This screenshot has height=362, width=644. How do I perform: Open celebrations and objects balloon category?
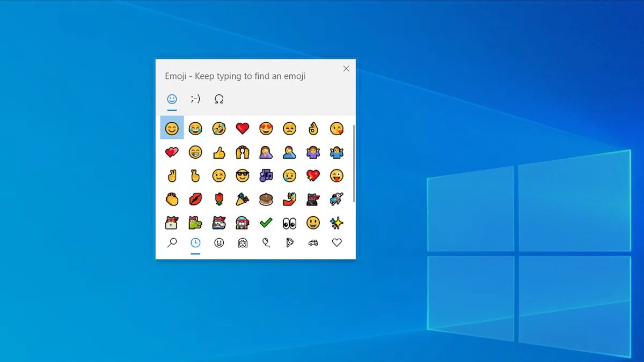(x=266, y=243)
